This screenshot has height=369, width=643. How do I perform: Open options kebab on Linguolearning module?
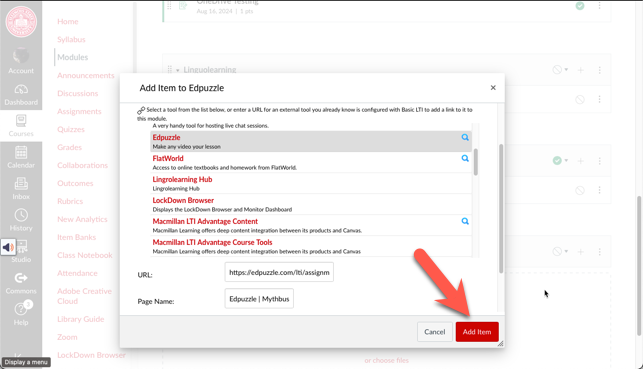600,70
